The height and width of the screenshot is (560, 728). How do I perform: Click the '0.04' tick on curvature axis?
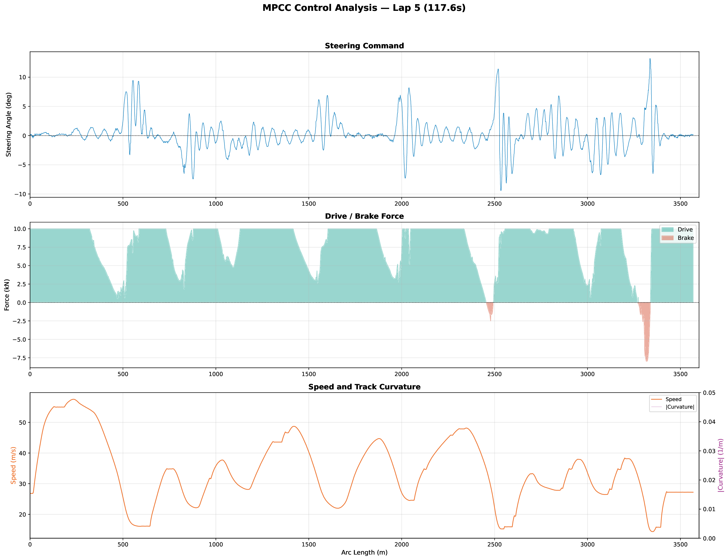[709, 422]
